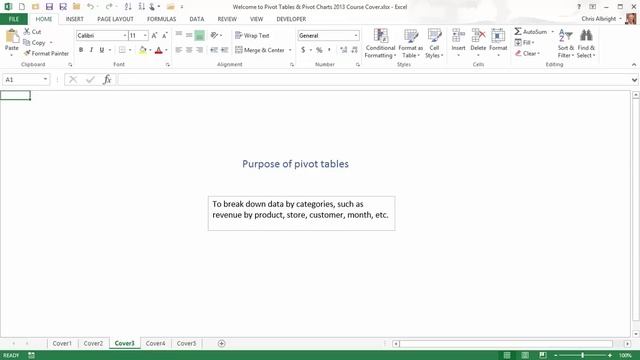Open Format as Table gallery
Image resolution: width=640 pixels, height=360 pixels.
click(411, 43)
